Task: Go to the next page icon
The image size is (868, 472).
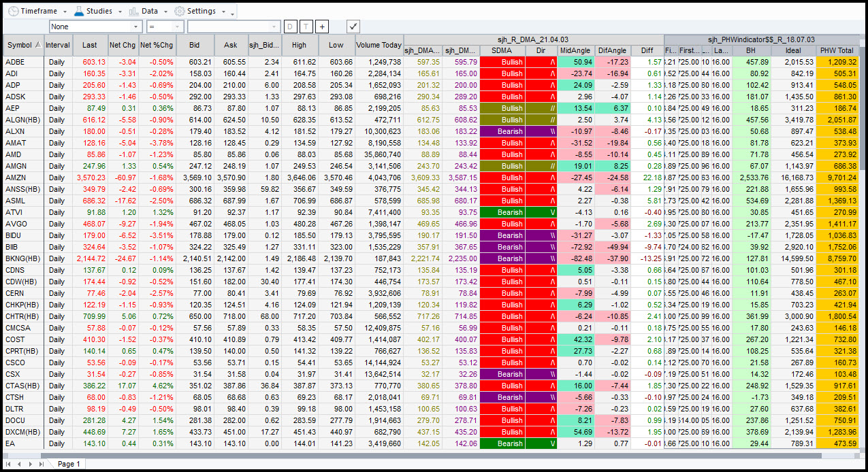Action: (x=30, y=464)
